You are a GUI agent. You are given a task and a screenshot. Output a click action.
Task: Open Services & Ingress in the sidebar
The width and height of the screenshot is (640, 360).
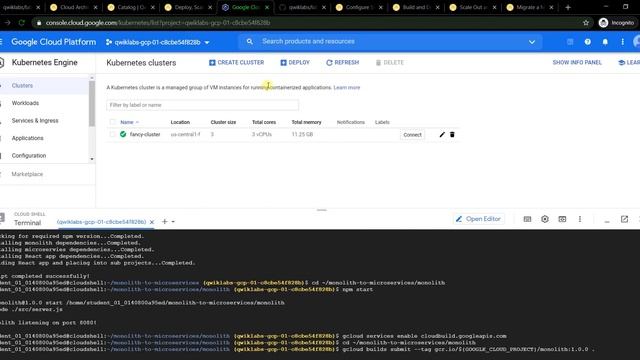(x=35, y=121)
